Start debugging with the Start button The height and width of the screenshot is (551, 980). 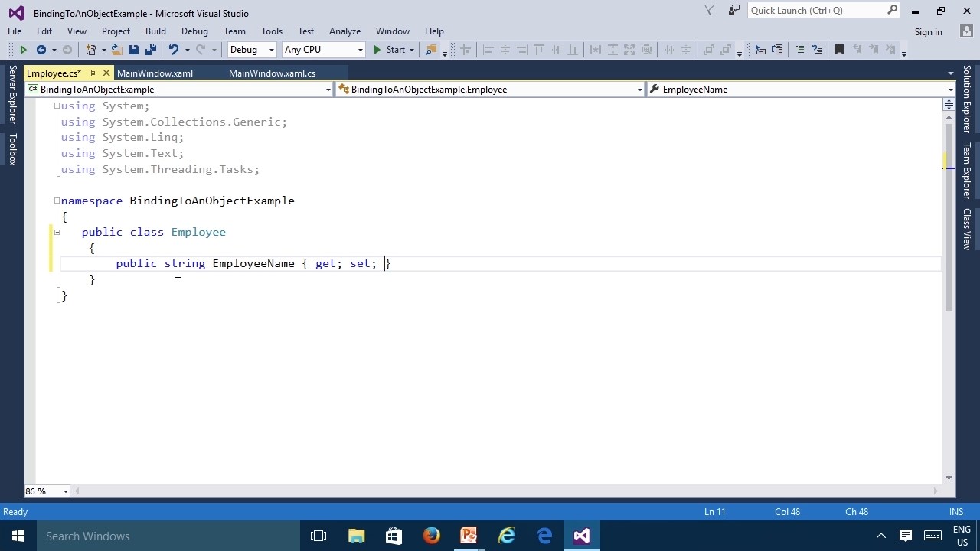coord(389,50)
